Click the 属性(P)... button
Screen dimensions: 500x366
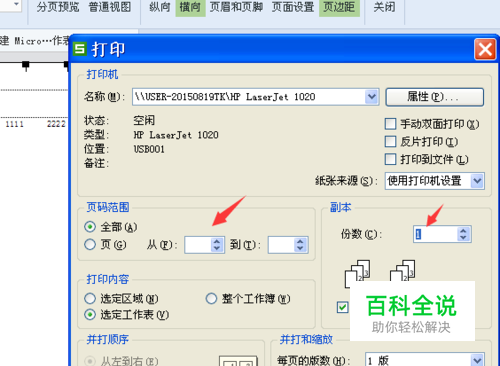click(434, 97)
